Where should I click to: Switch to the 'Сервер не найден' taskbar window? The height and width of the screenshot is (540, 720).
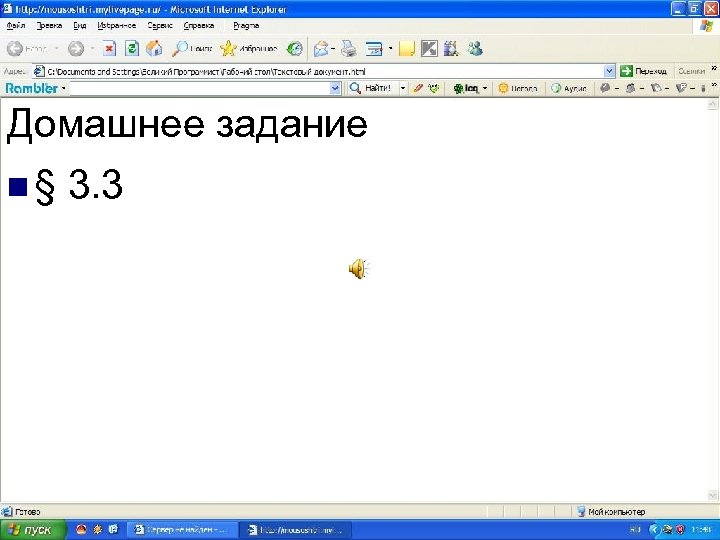click(x=181, y=530)
